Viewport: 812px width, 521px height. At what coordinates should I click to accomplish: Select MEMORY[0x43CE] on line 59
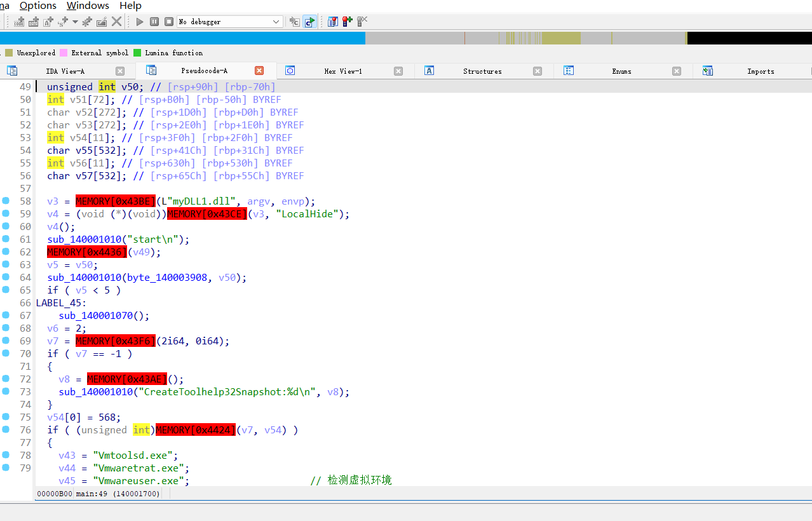click(x=206, y=213)
